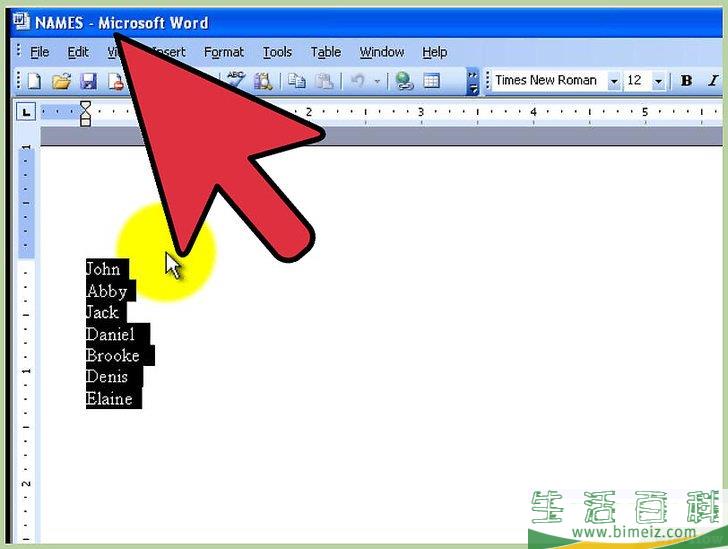Click the Standard toolbar move handle
Viewport: 728px width, 549px height.
point(19,81)
